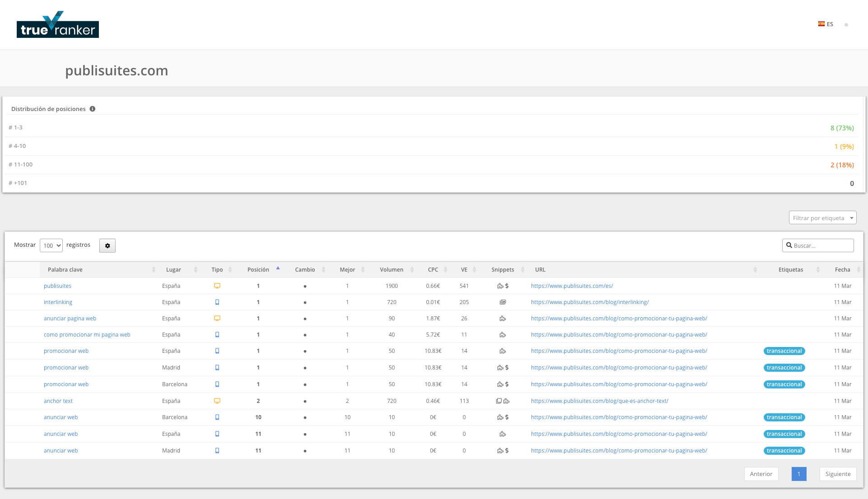Open the anchor text keyword link
The width and height of the screenshot is (868, 499).
click(58, 401)
